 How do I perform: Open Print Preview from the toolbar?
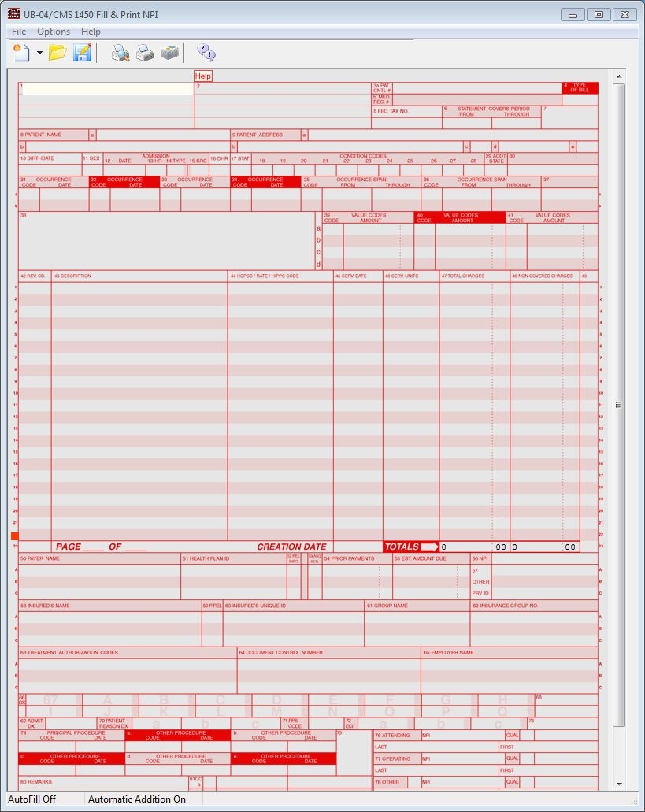click(120, 53)
